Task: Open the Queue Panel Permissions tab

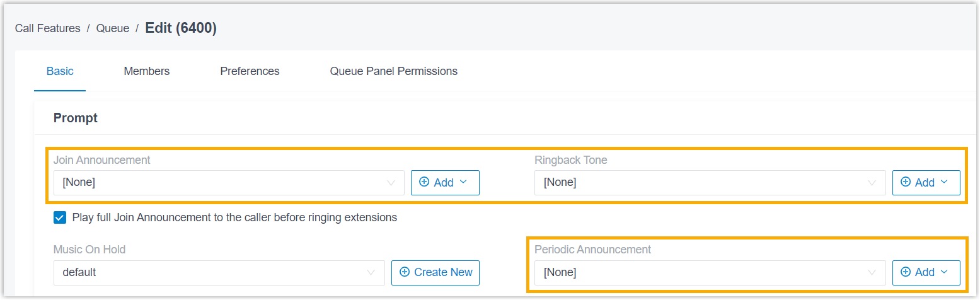Action: 394,71
